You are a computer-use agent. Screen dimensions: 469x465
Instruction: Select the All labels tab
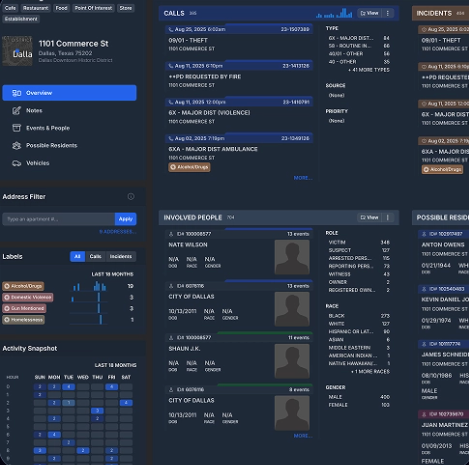click(77, 256)
